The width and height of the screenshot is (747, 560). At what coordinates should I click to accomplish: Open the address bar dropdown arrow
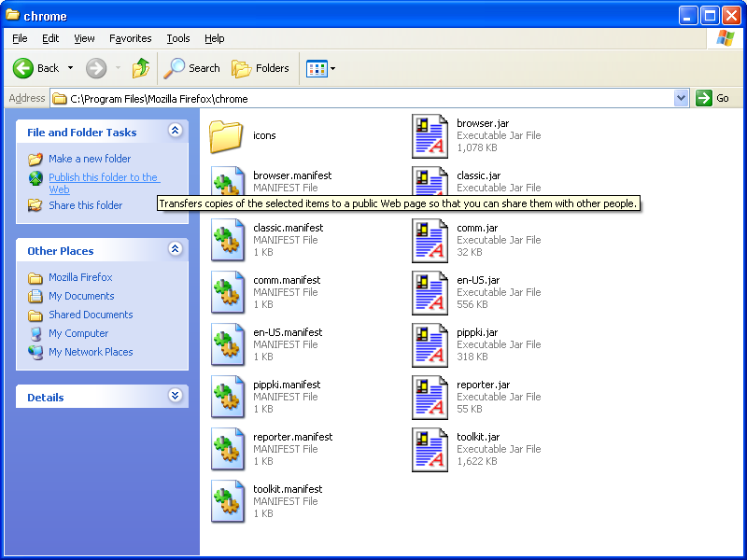681,98
